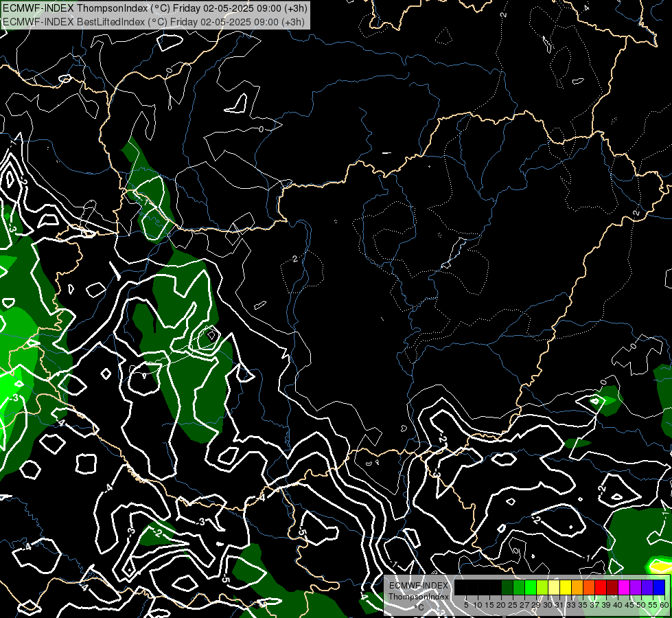Click the legend's °C unit label
The image size is (672, 618).
tap(419, 608)
